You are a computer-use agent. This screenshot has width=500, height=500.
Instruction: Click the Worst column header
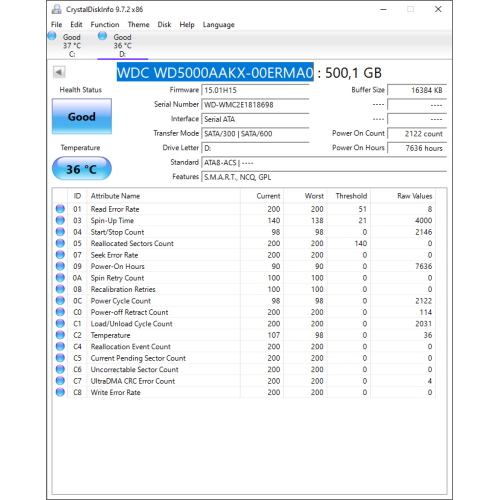306,196
